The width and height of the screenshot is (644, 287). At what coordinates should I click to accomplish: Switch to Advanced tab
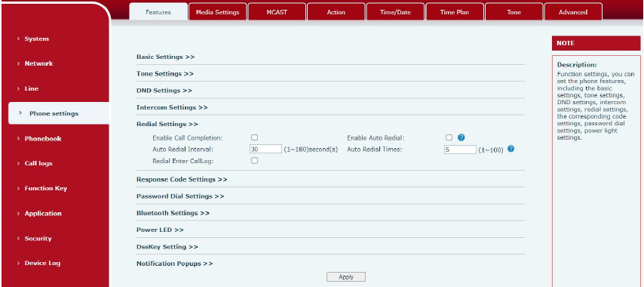[x=573, y=12]
